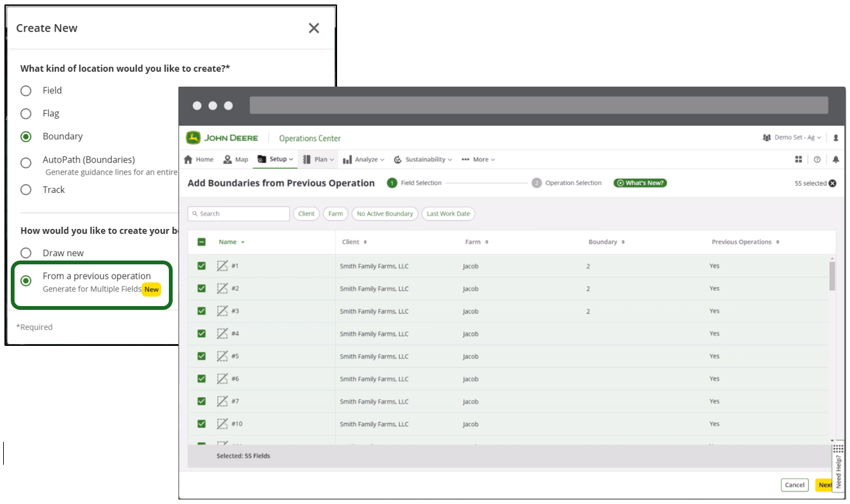Click the field boundary icon for #5
Viewport: 850px width, 504px height.
(x=222, y=356)
